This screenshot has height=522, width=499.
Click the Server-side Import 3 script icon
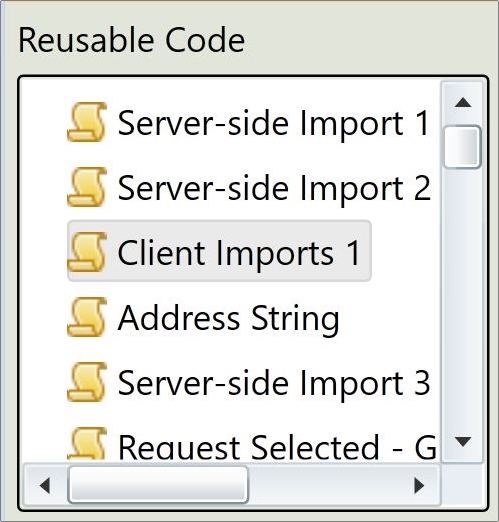tap(87, 382)
